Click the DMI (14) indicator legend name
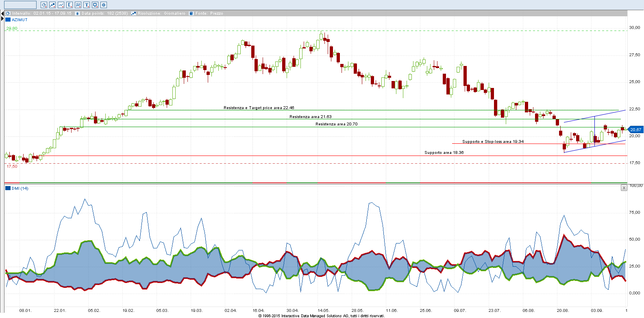Viewport: 644px width, 318px height. (x=20, y=188)
